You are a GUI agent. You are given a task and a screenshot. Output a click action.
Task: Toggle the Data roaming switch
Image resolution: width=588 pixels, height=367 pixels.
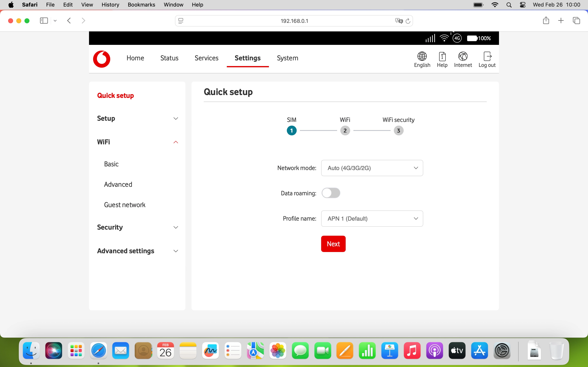[331, 193]
